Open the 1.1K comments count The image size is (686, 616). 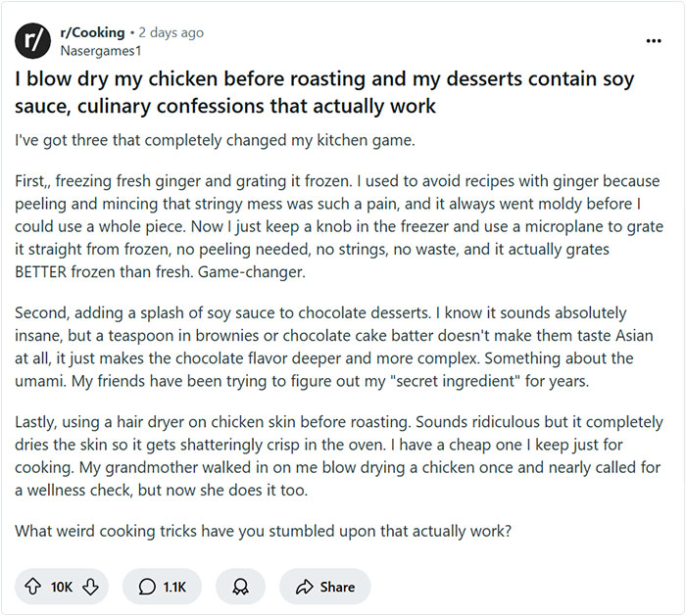(174, 587)
